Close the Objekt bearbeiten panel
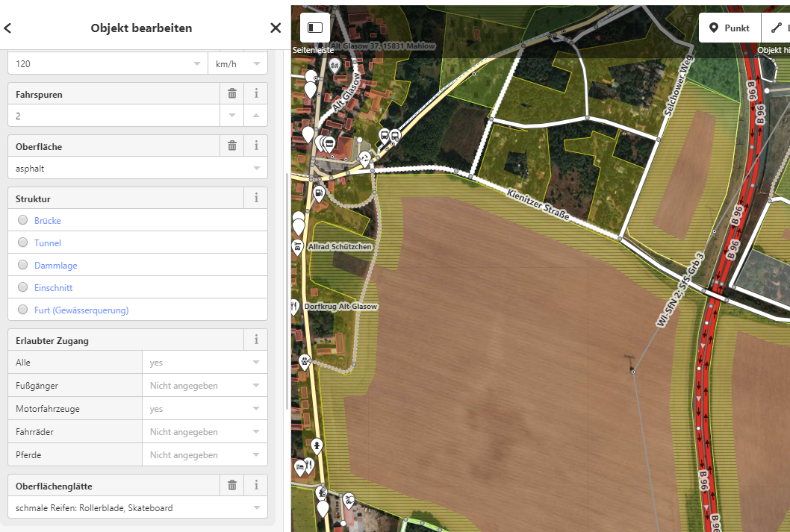 (276, 28)
